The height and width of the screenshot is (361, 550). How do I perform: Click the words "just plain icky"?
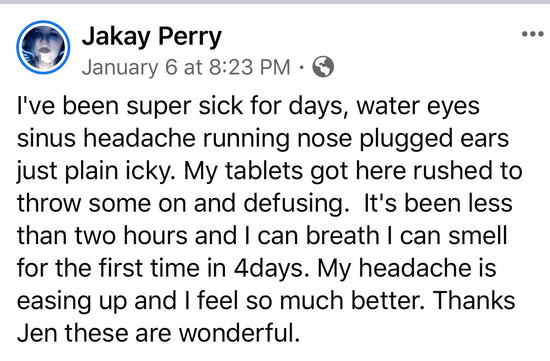(95, 172)
